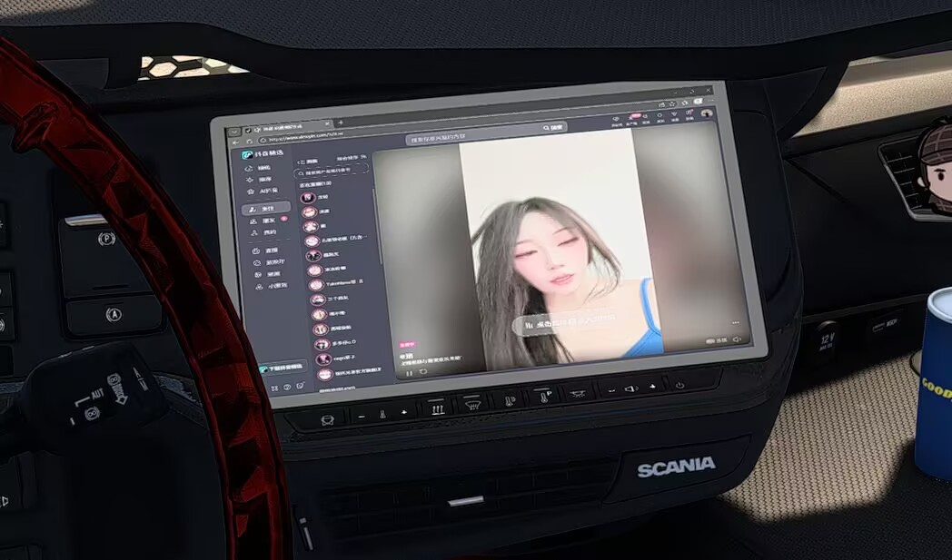Open the Friends item with red badge
Viewport: 952px width, 560px height.
tap(267, 221)
